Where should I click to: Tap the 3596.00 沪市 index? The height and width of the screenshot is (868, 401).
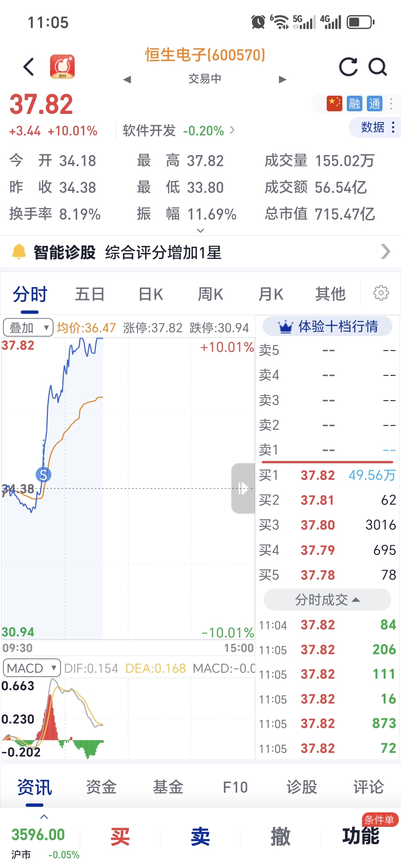(38, 835)
